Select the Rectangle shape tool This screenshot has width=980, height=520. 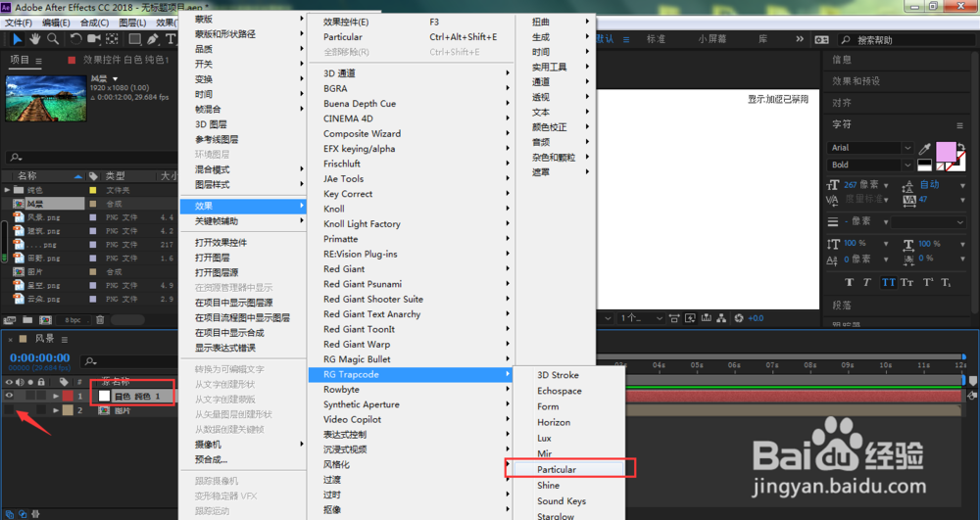pos(135,39)
